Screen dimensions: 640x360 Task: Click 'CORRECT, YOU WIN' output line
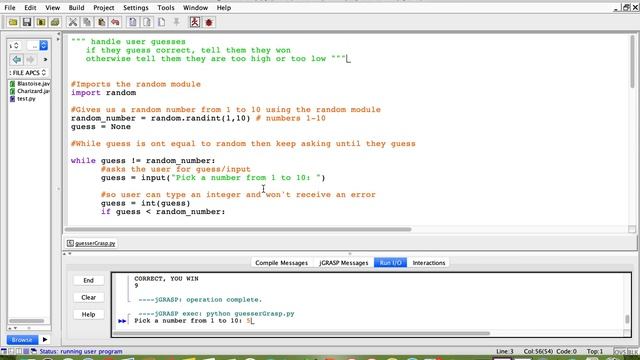[x=166, y=278]
